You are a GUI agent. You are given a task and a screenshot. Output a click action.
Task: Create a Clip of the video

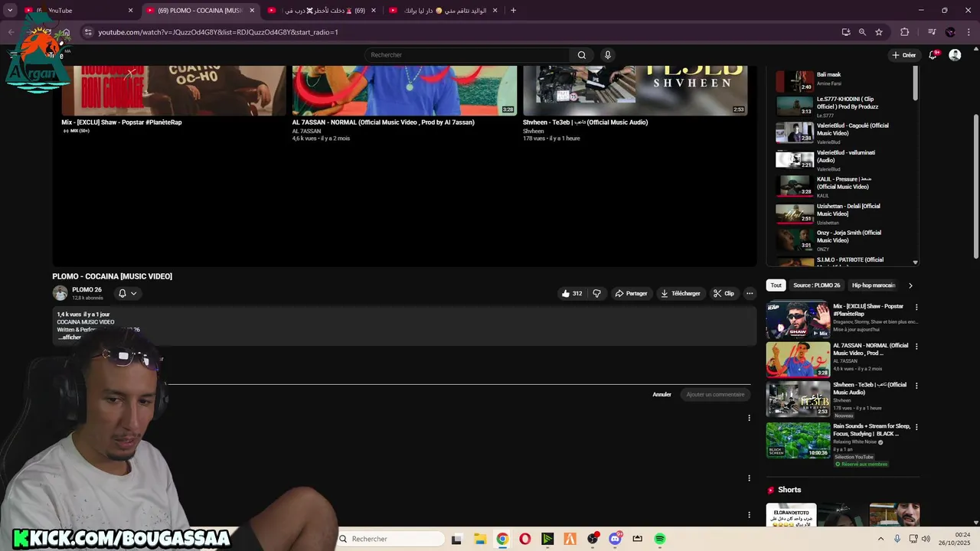click(724, 293)
